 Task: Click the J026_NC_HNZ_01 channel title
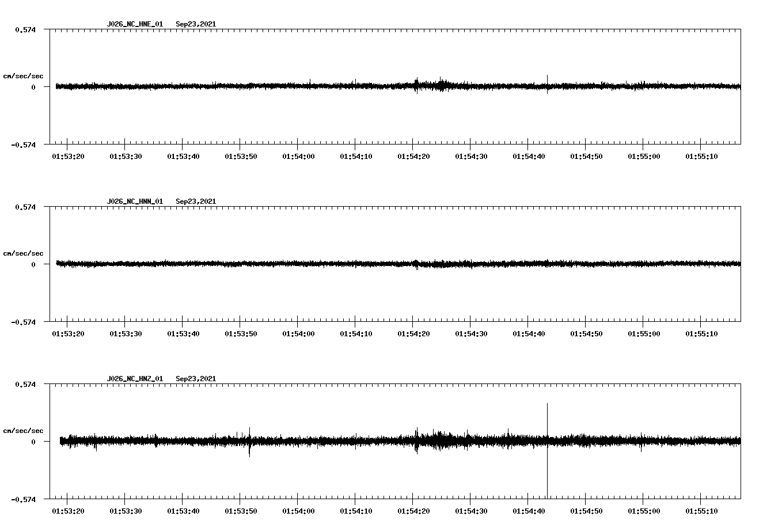click(135, 379)
